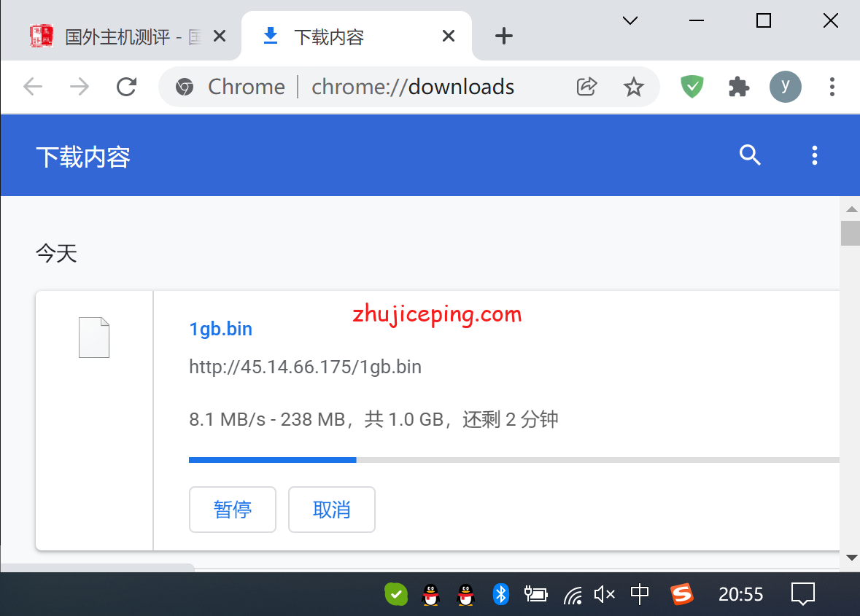Open the Chrome three-dot menu
Viewport: 860px width, 616px height.
tap(832, 87)
